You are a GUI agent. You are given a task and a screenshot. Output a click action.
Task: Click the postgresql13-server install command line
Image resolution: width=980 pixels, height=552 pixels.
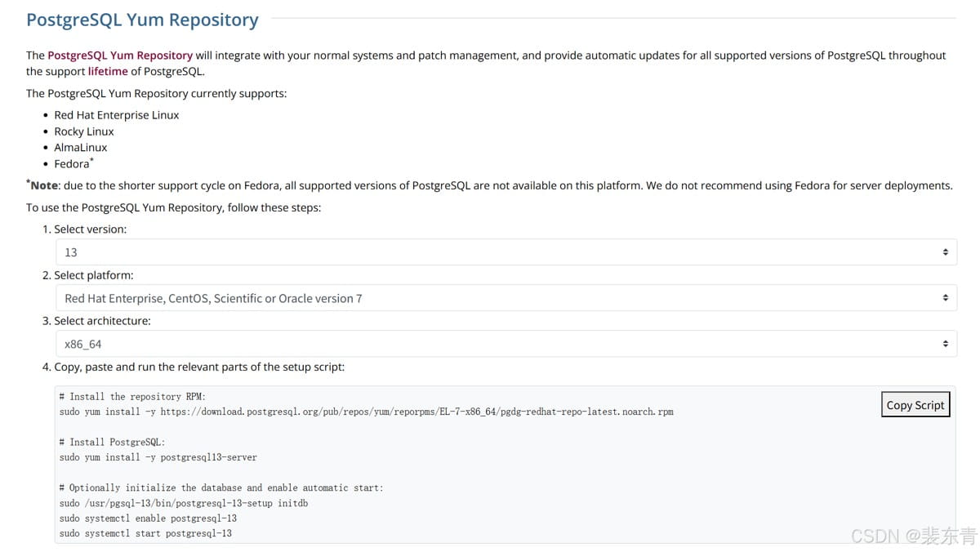158,457
